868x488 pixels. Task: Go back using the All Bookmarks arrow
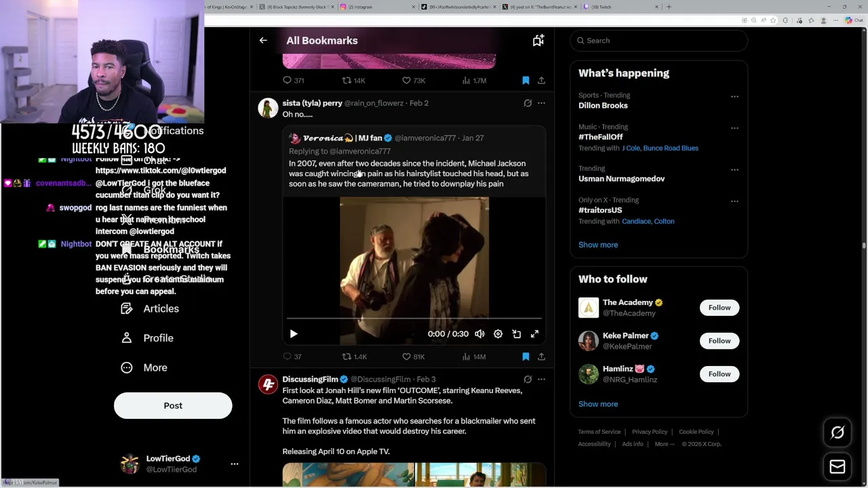(x=263, y=41)
